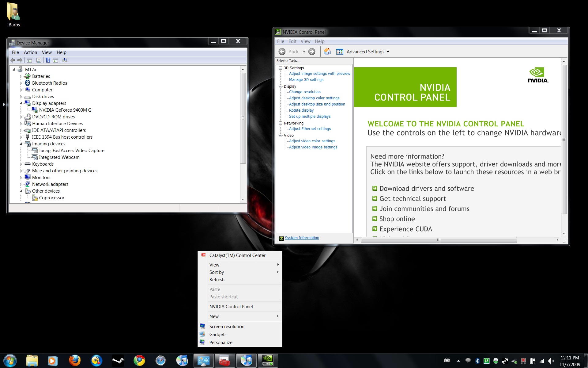Choose Catalyst(TM) Control Center from context menu
Screen dimensions: 588x368
click(x=240, y=255)
